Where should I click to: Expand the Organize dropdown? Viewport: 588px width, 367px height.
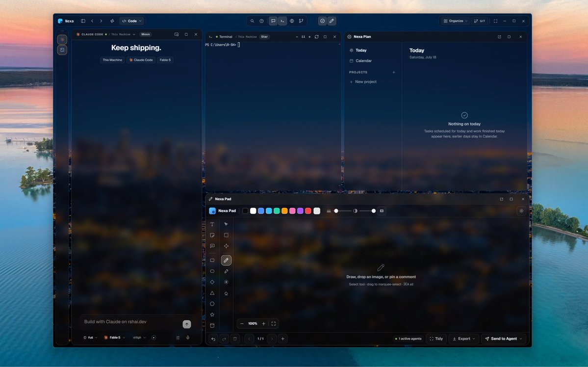pyautogui.click(x=456, y=21)
